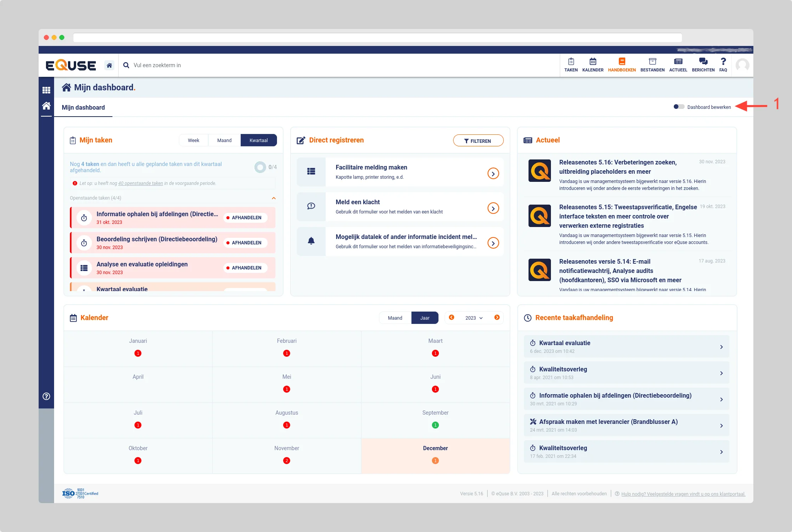Click the green badge under September
792x532 pixels.
coord(435,425)
